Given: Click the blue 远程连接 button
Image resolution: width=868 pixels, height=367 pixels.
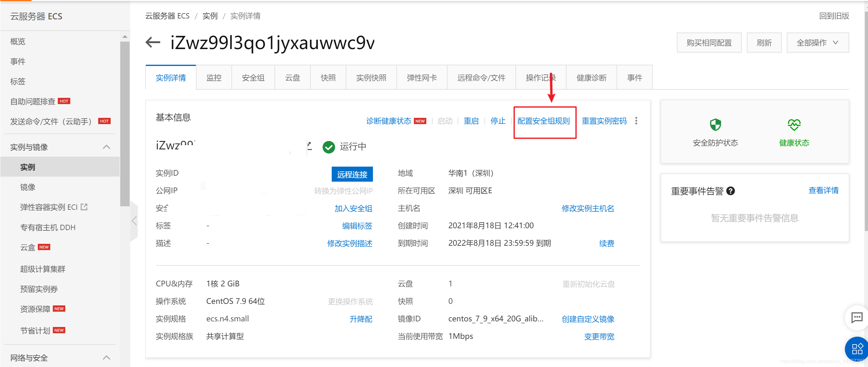Looking at the screenshot, I should pos(352,174).
